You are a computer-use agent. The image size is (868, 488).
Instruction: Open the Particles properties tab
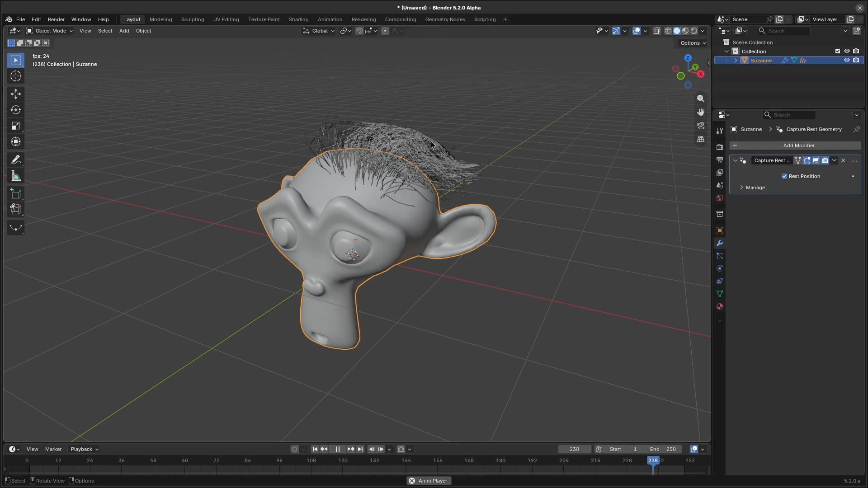[x=720, y=256]
